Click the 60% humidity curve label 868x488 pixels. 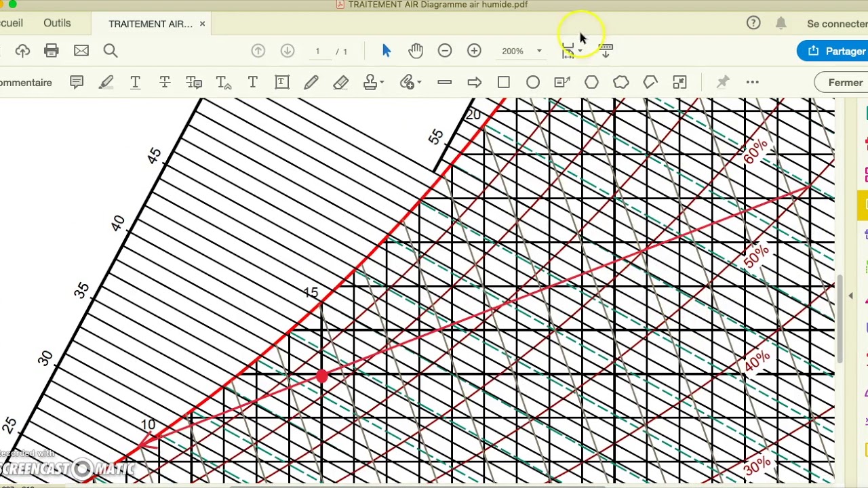[755, 151]
